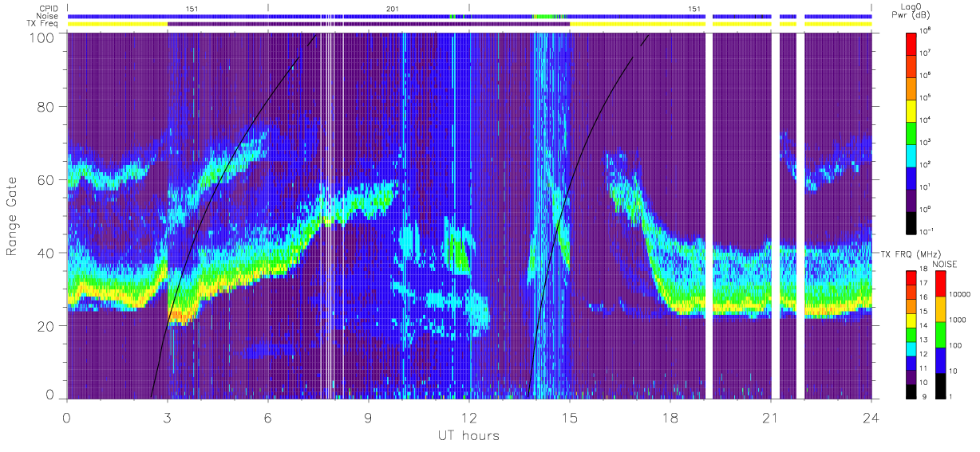
Task: Click Range Gate tick label 40
Action: 46,253
